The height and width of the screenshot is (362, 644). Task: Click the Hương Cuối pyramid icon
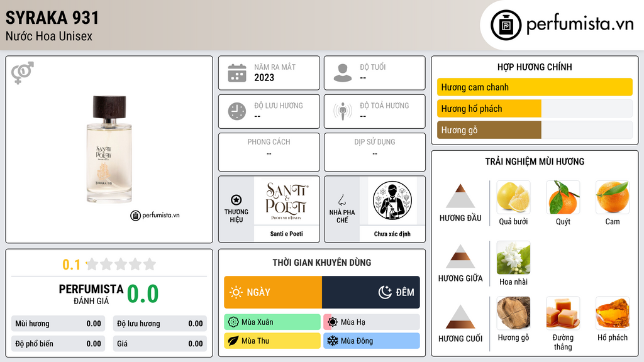point(460,317)
